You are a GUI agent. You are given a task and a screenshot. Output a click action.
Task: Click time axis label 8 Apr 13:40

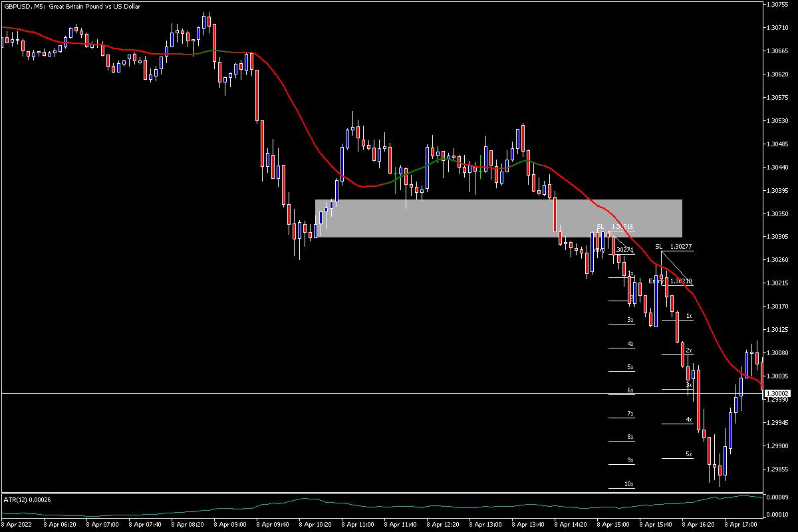527,524
